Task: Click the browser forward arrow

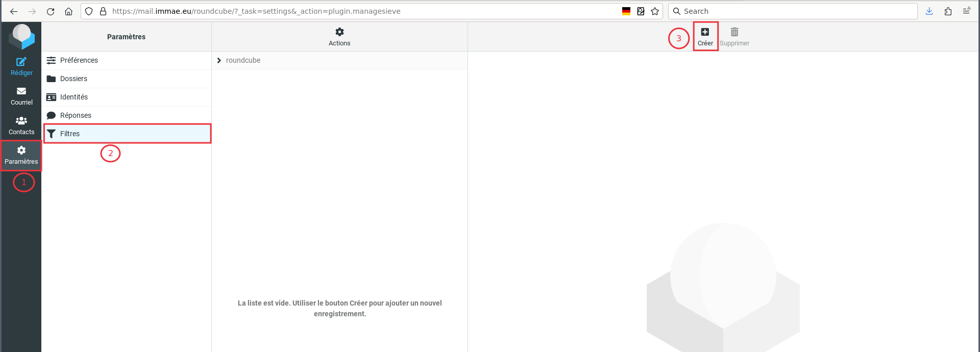Action: tap(32, 11)
